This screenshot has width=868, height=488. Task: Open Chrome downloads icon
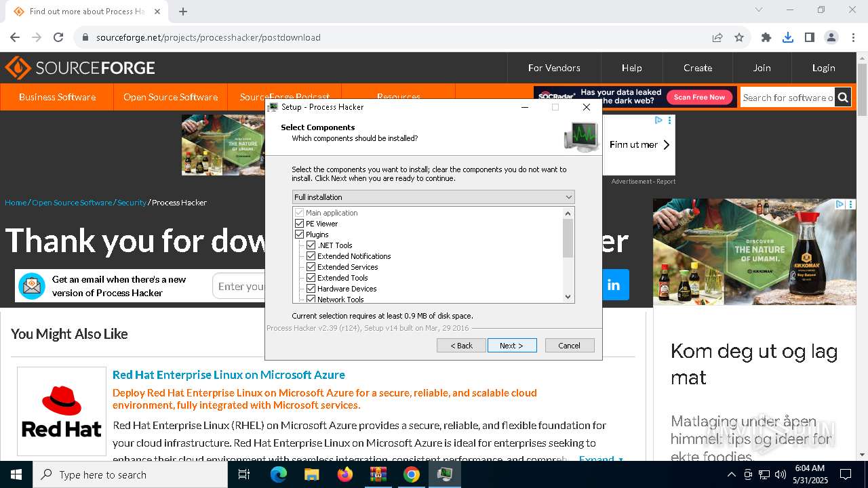point(788,37)
